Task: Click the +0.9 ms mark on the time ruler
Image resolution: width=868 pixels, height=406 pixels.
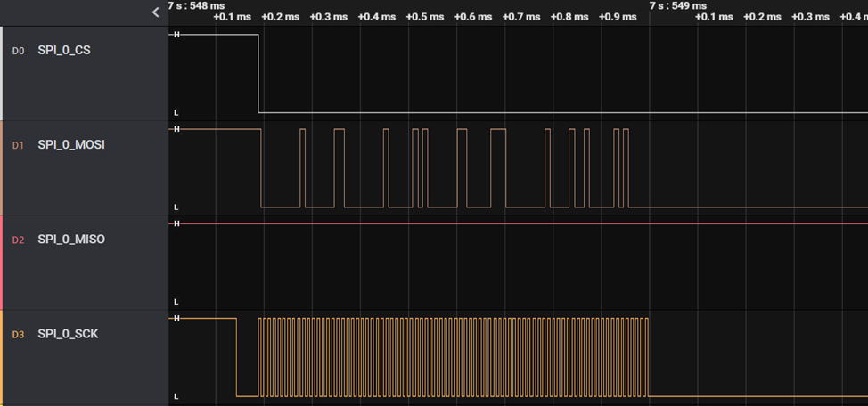Action: 618,17
